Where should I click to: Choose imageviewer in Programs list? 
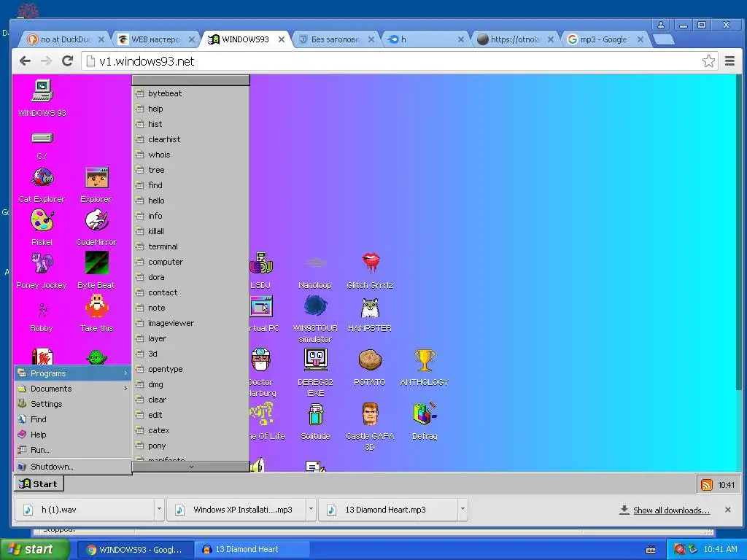tap(190, 323)
